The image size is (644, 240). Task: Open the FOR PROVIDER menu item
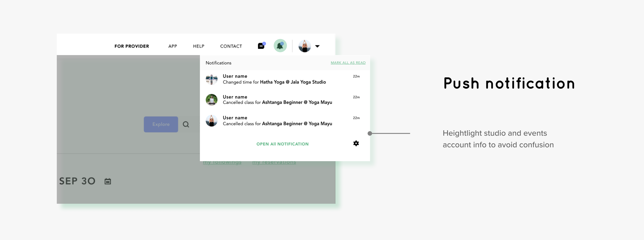[132, 46]
